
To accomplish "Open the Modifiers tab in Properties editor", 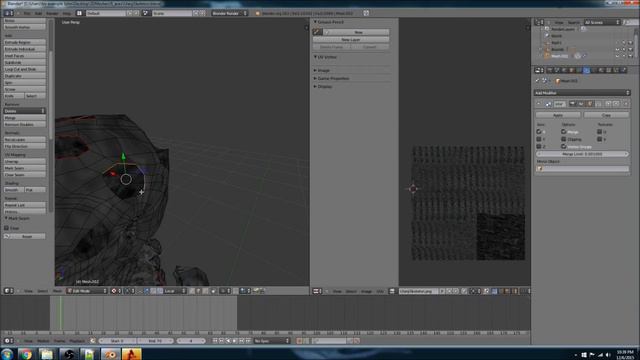I will [587, 70].
